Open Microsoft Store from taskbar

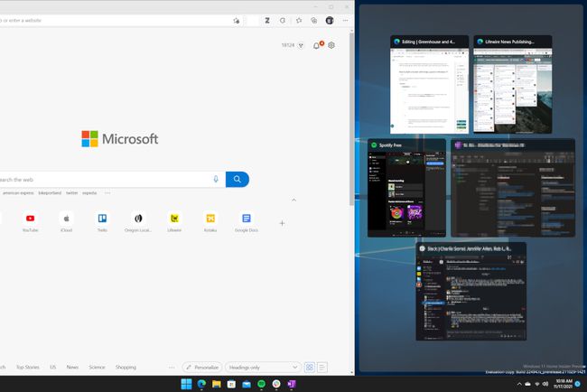[x=231, y=384]
